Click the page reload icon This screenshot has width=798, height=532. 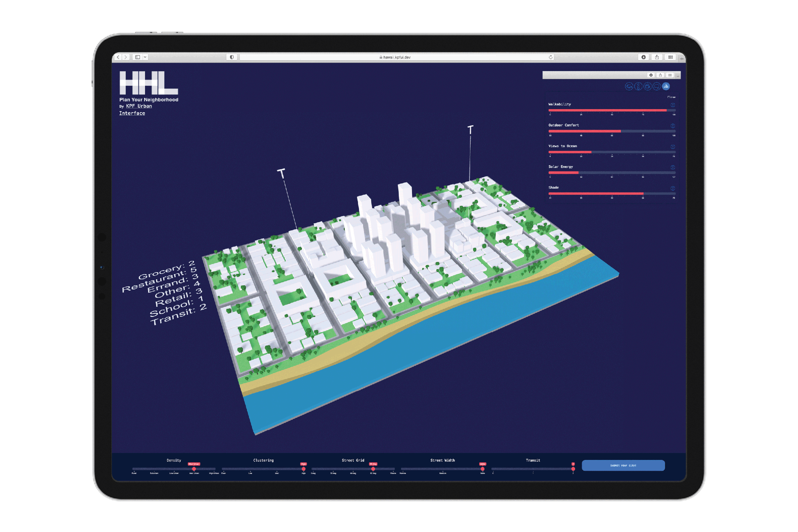(551, 57)
